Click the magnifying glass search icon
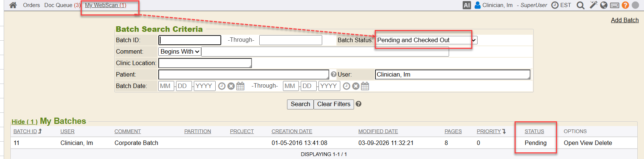Screen dimensions: 644x159 [x=581, y=5]
